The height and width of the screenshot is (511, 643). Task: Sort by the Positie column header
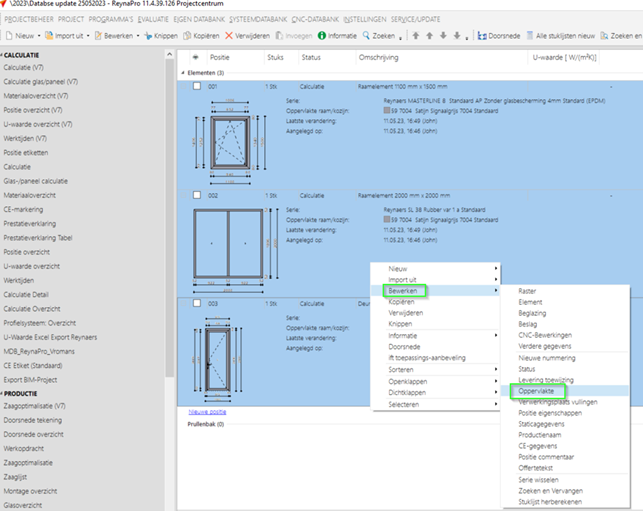(x=219, y=57)
